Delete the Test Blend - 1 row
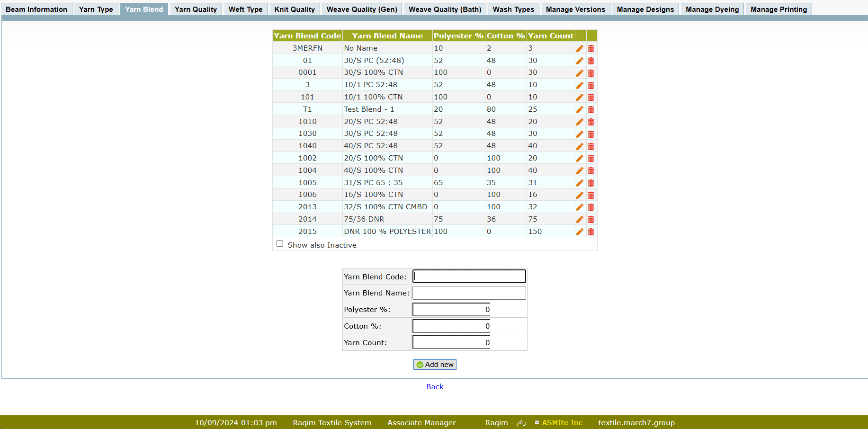 [x=591, y=109]
